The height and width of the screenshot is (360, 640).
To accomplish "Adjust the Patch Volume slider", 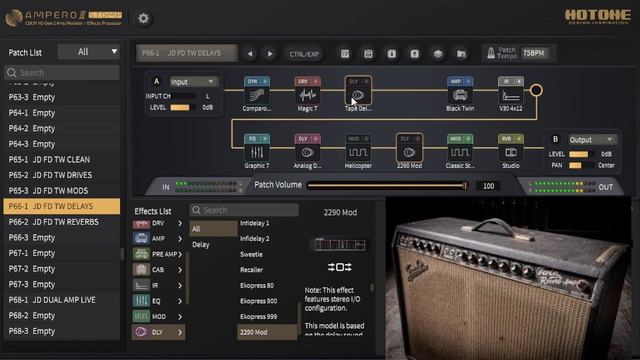I will [387, 186].
